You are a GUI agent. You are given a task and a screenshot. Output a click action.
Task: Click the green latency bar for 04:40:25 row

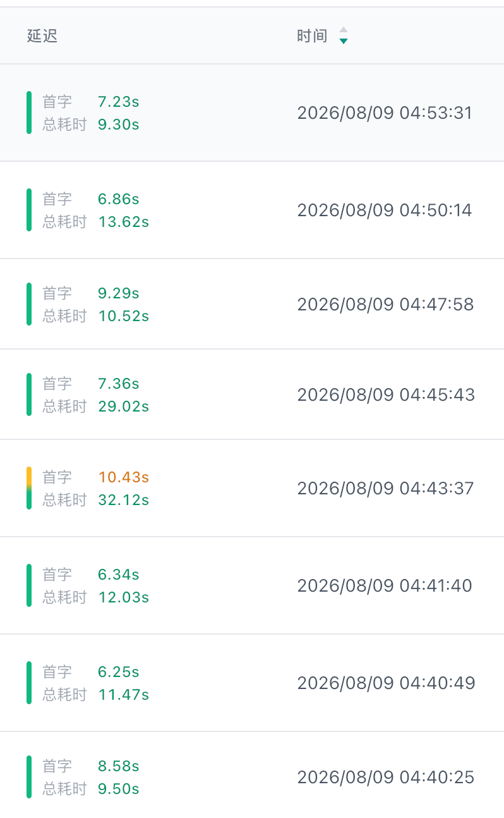pyautogui.click(x=29, y=777)
